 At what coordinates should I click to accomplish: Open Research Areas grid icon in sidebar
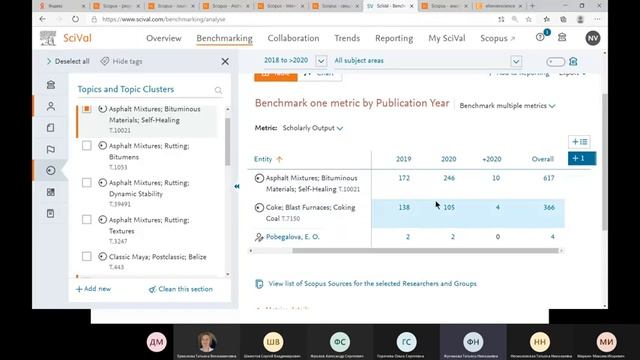51,192
